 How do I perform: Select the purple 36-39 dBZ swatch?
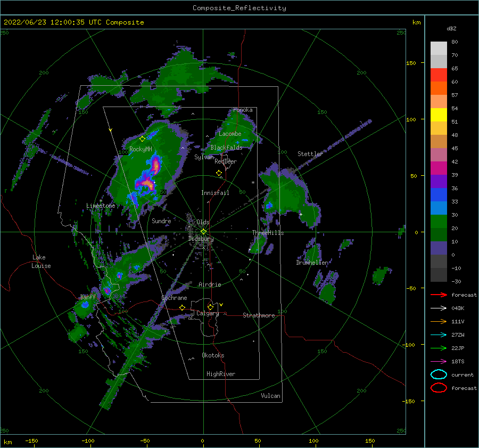pos(439,181)
